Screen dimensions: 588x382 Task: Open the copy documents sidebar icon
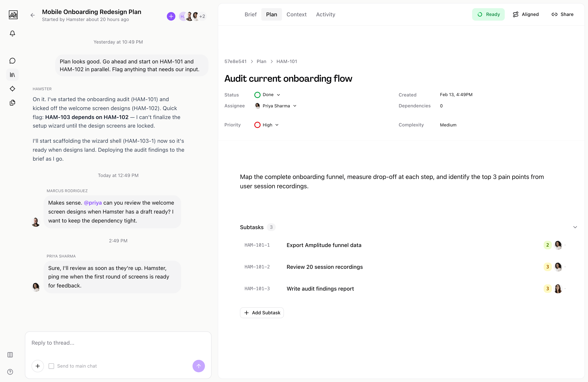[12, 103]
